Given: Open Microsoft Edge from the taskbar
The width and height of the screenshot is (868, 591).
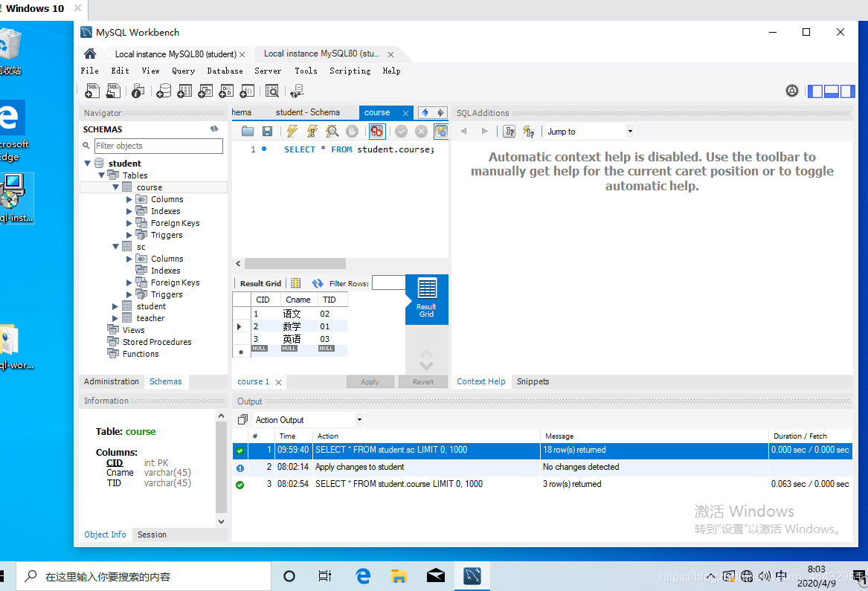Looking at the screenshot, I should point(362,576).
